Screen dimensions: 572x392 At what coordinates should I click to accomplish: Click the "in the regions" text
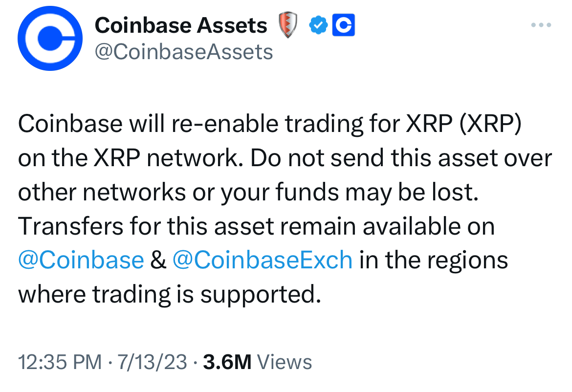434,261
